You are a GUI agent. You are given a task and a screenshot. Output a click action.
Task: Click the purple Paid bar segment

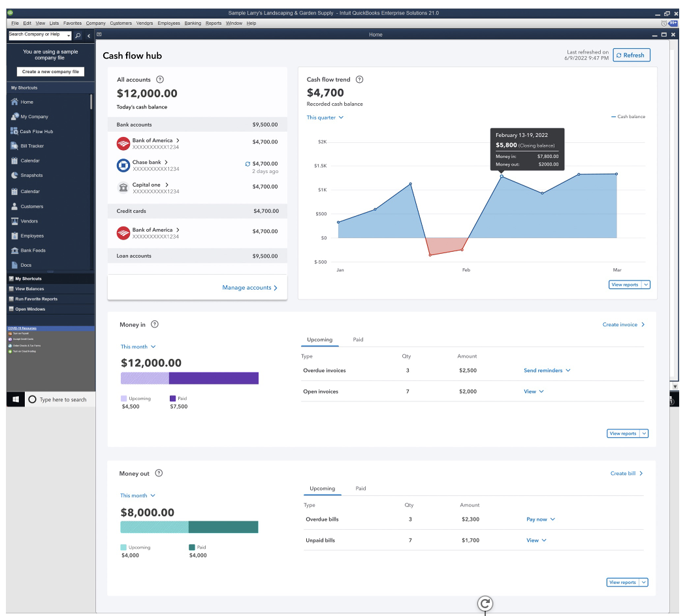click(214, 378)
